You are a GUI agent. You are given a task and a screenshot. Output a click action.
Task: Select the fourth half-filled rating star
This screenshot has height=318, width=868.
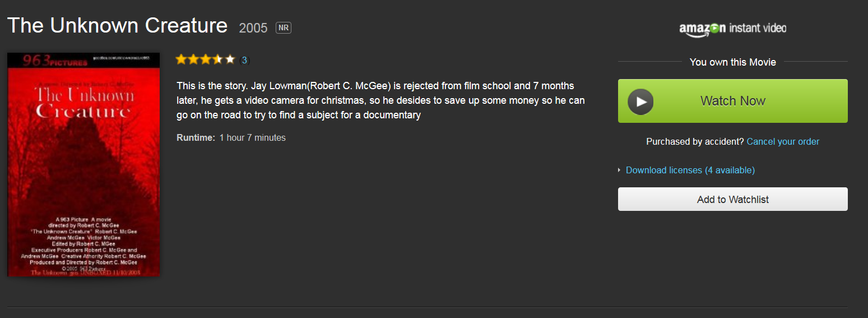point(217,59)
